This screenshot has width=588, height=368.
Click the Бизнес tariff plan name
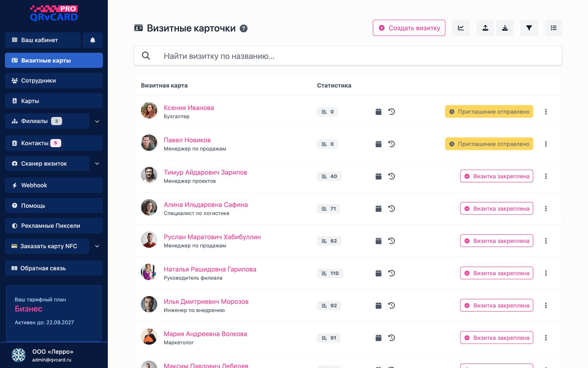(x=29, y=309)
